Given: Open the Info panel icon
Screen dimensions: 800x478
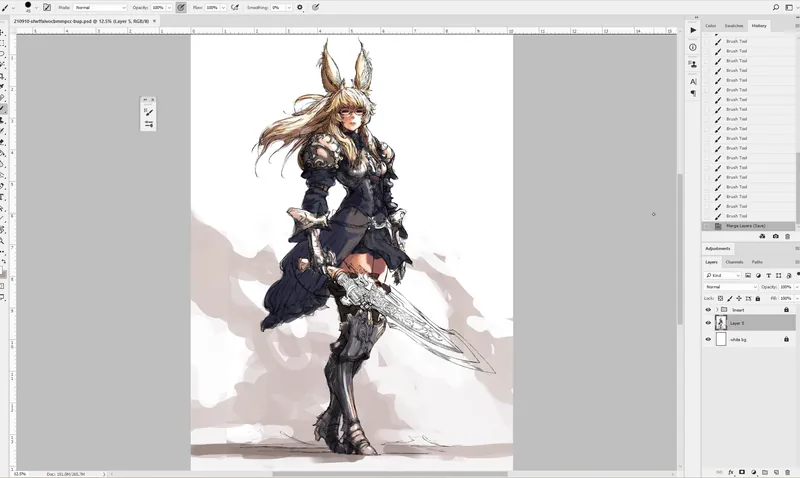Looking at the screenshot, I should [x=693, y=47].
